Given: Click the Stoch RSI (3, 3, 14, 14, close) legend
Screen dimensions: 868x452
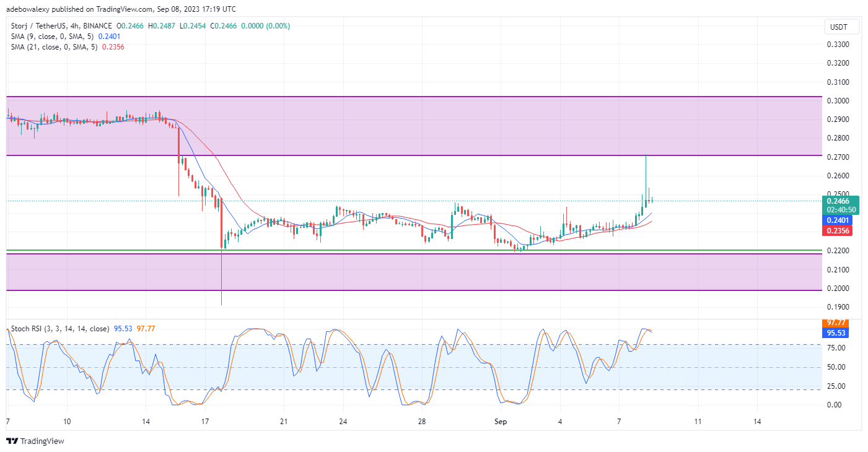Looking at the screenshot, I should (59, 329).
